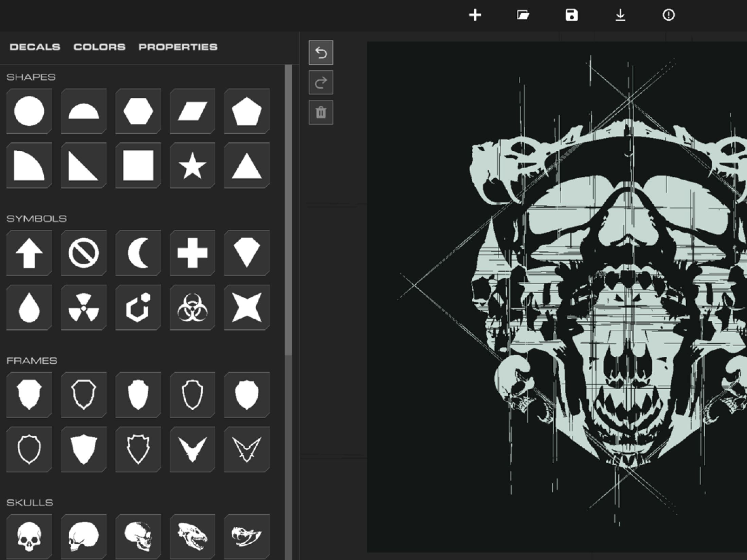The image size is (747, 560).
Task: Add the radiation trefoil symbol decal
Action: coord(84,307)
